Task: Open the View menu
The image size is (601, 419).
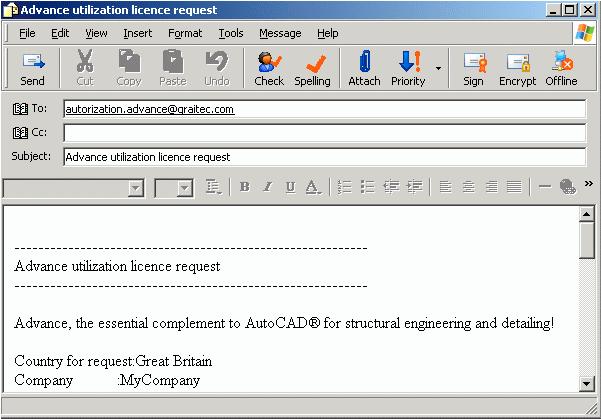Action: [96, 33]
